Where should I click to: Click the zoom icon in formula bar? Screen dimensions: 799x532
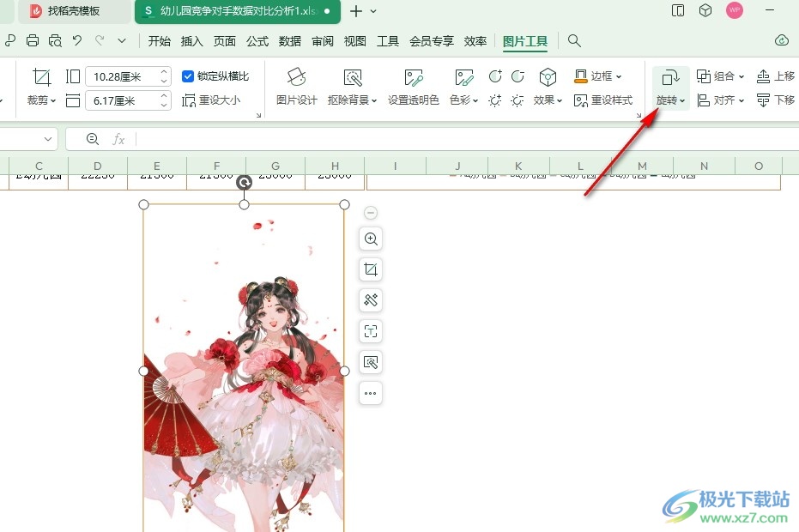point(92,139)
